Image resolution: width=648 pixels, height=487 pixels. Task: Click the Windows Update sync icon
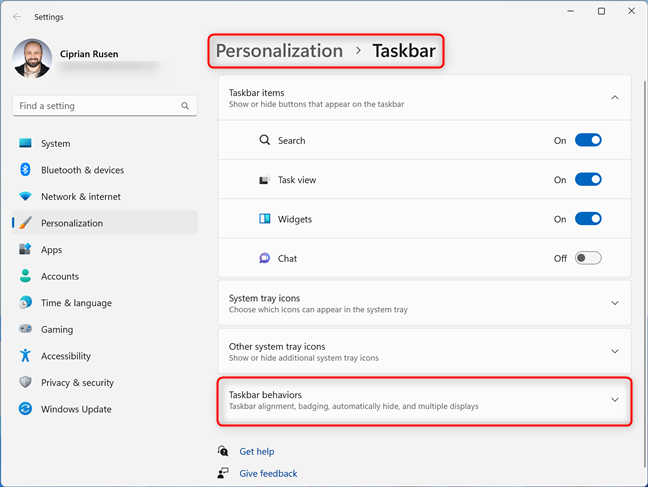click(25, 408)
